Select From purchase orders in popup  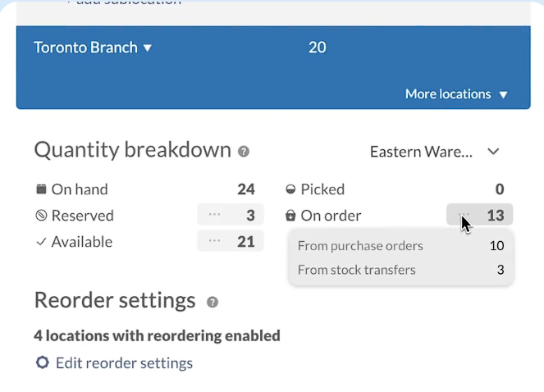[360, 246]
